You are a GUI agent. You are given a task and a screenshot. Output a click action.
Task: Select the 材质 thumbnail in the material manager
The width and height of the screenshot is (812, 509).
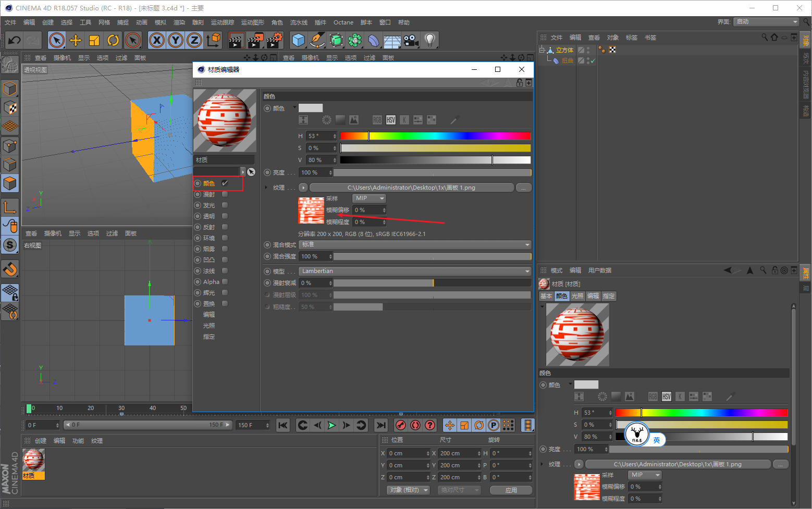coord(34,463)
